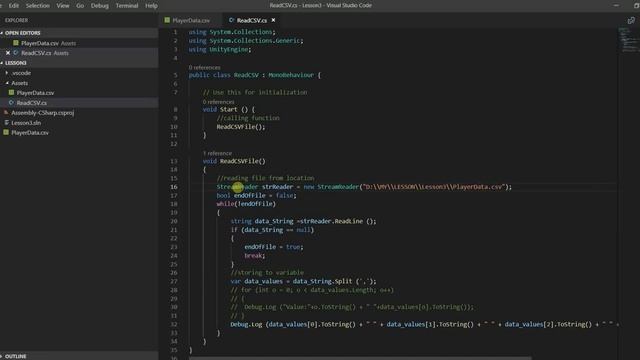Click the Assembly-CSharp.csproj file icon

pos(6,113)
